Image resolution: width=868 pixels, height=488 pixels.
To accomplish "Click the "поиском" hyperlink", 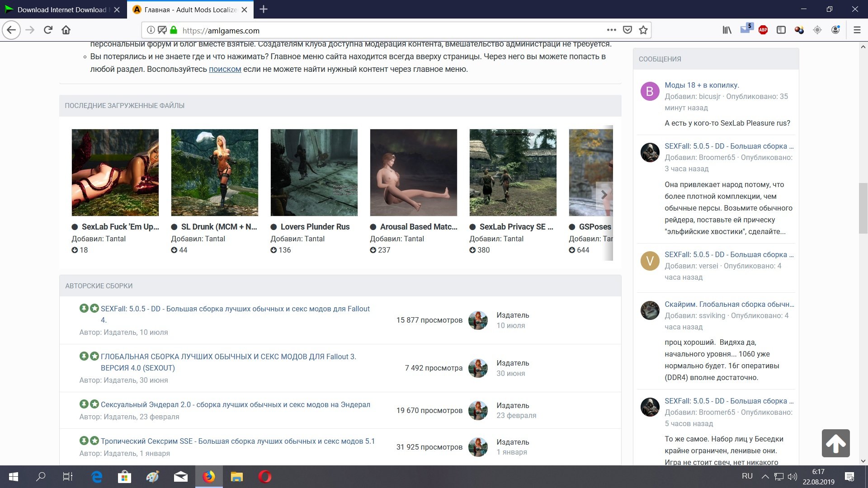I will coord(225,69).
